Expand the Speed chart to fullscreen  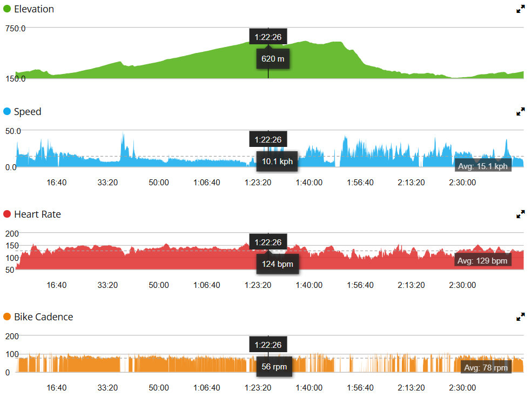pyautogui.click(x=521, y=112)
